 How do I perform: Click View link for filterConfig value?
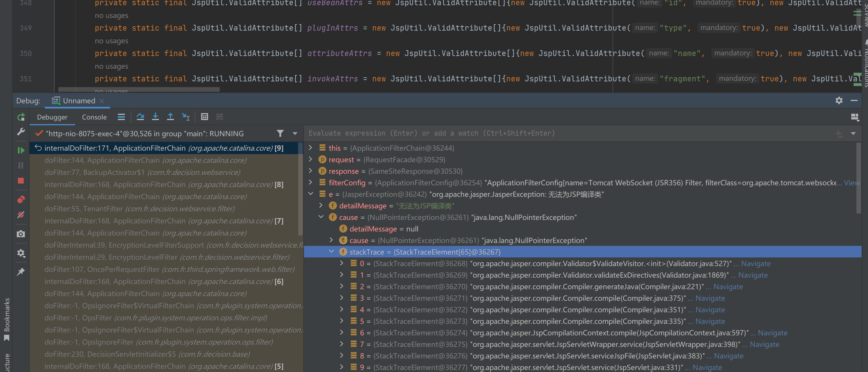852,182
